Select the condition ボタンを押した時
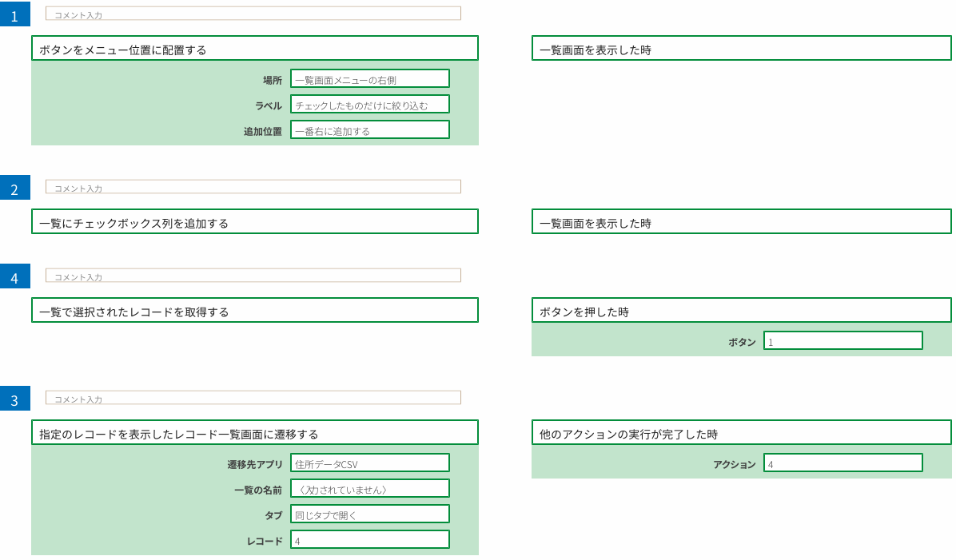The image size is (956, 560). pyautogui.click(x=742, y=310)
